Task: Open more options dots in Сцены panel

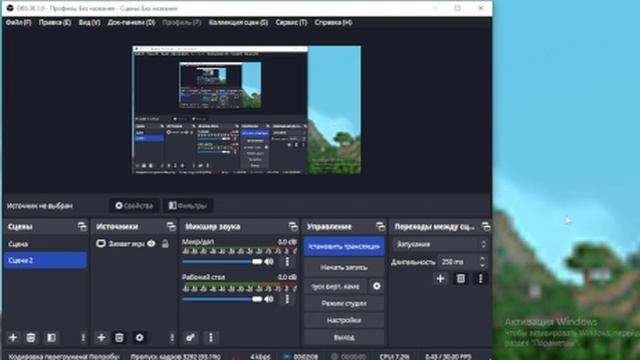Action: pos(83,338)
